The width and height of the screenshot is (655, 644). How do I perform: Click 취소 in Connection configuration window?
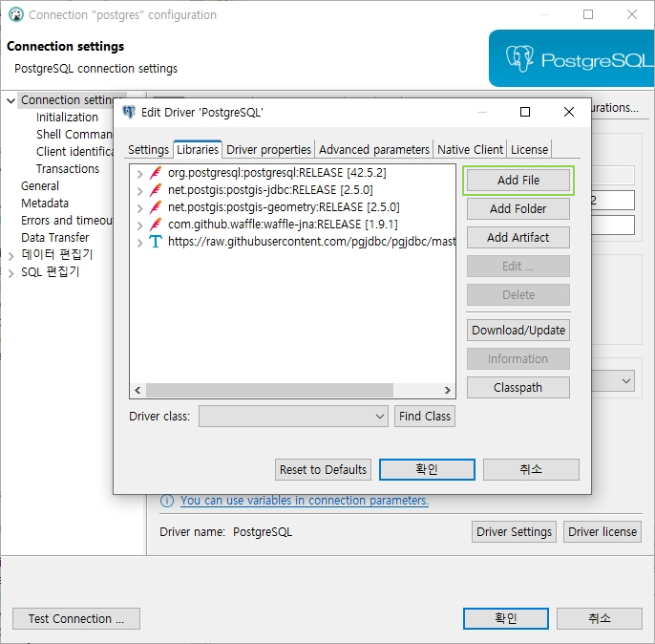600,618
